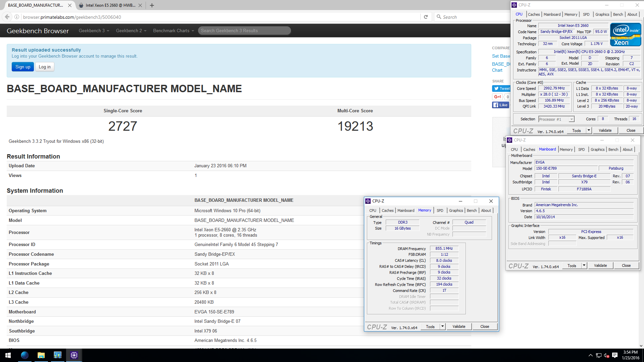Viewport: 644px width, 362px height.
Task: Switch to Caches tab in top CPU-Z window
Action: click(534, 14)
